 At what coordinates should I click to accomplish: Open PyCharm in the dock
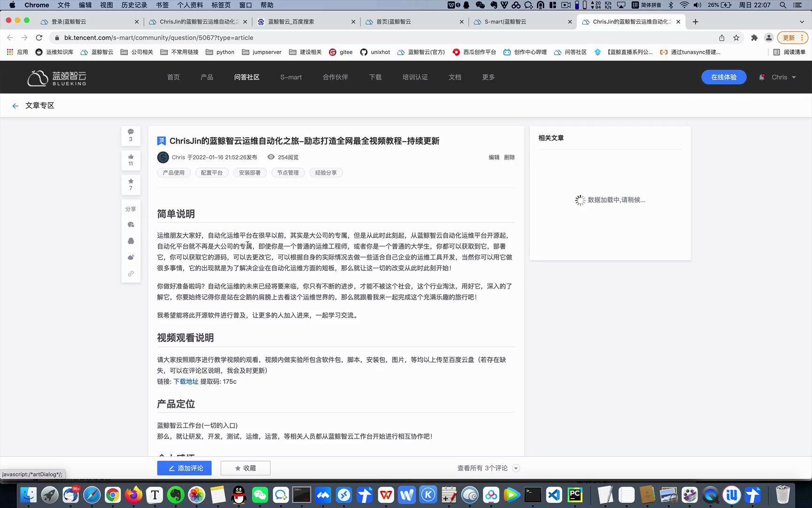(x=575, y=495)
